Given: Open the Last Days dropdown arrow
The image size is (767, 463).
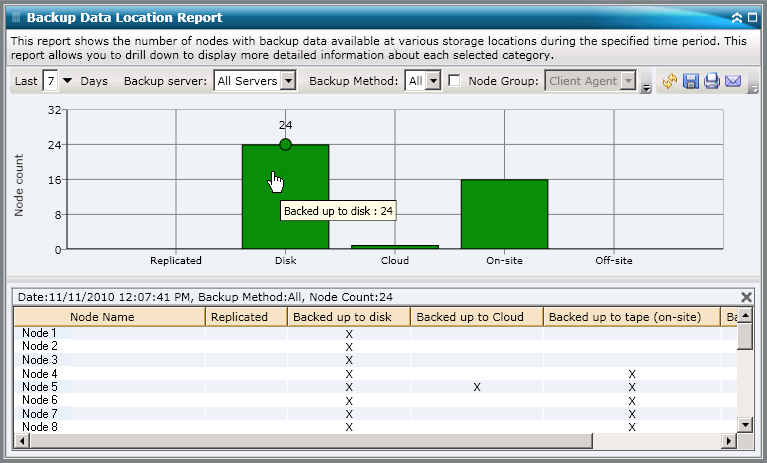Looking at the screenshot, I should (x=68, y=81).
